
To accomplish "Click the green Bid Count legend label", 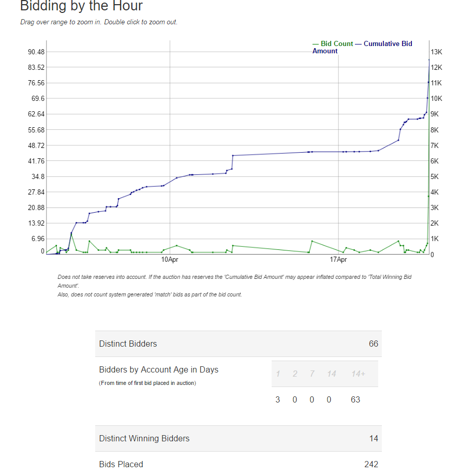I will pyautogui.click(x=336, y=44).
